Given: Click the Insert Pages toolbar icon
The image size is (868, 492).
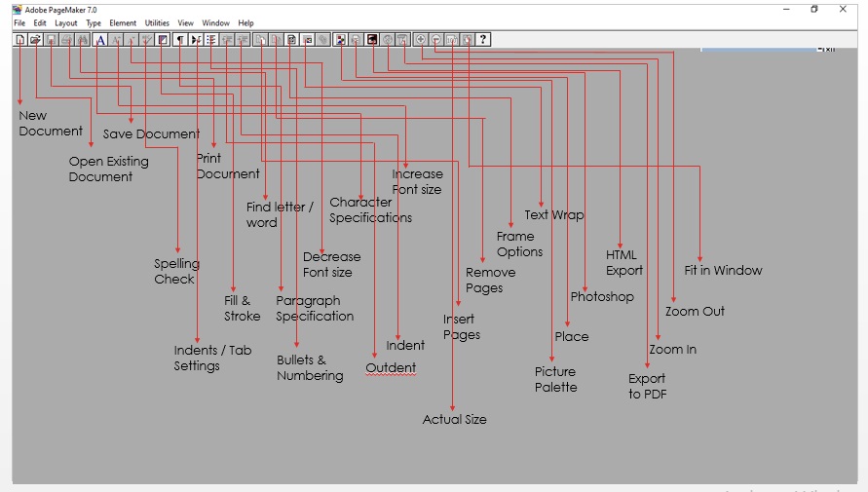Looking at the screenshot, I should pos(261,40).
